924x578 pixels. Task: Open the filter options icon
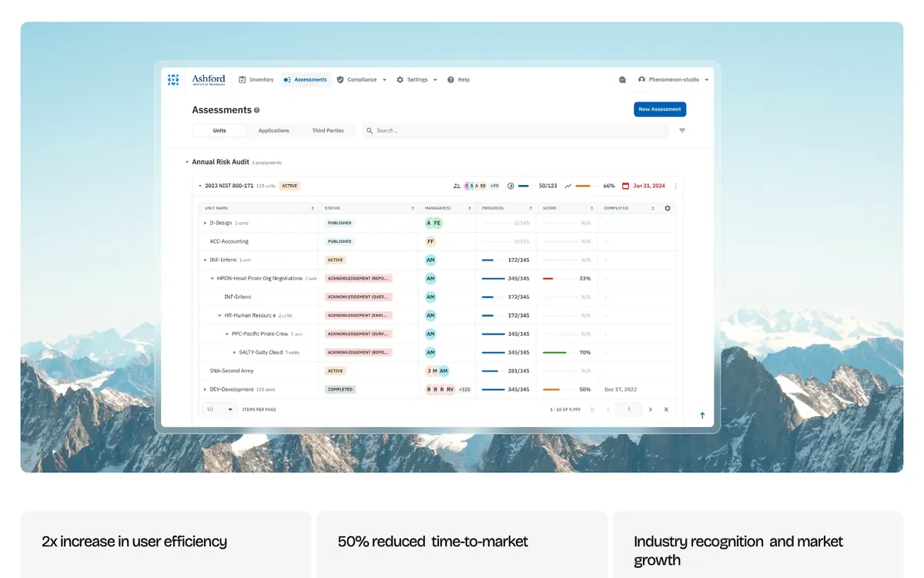[x=682, y=131]
